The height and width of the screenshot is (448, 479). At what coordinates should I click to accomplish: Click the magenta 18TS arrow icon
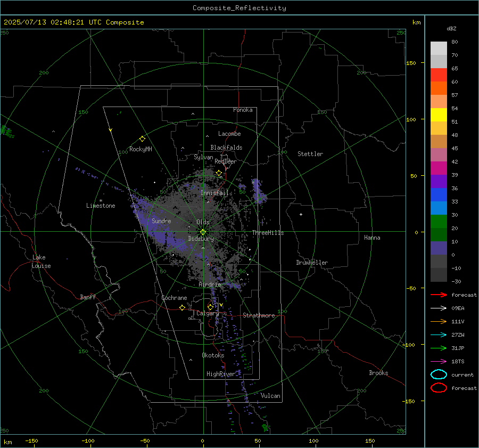439,362
